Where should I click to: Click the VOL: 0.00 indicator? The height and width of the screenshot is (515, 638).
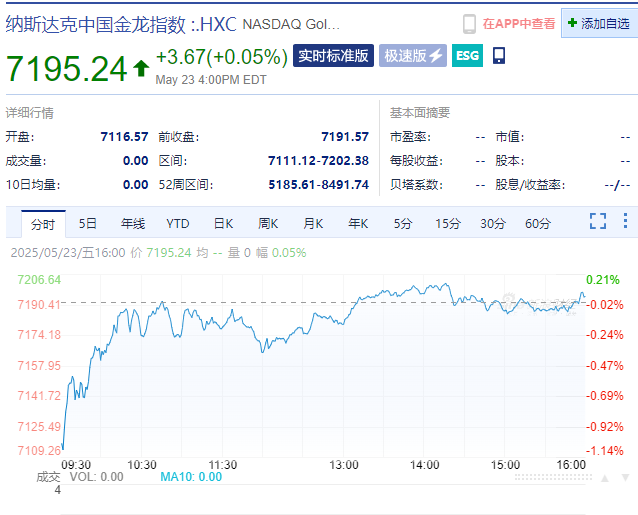(x=96, y=477)
